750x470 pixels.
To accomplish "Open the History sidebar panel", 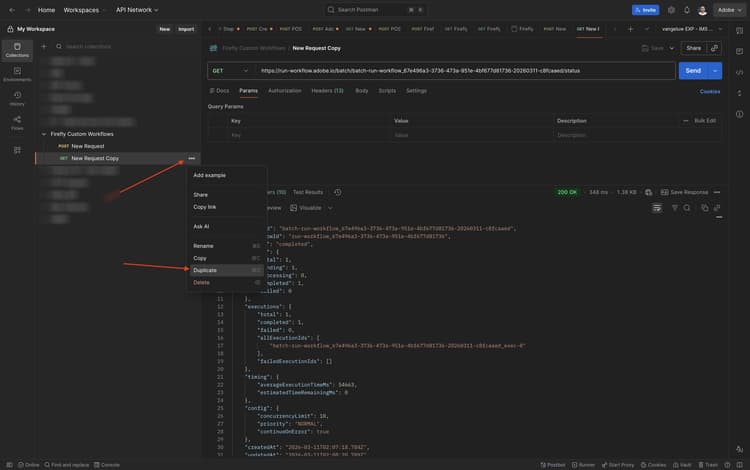I will [17, 98].
